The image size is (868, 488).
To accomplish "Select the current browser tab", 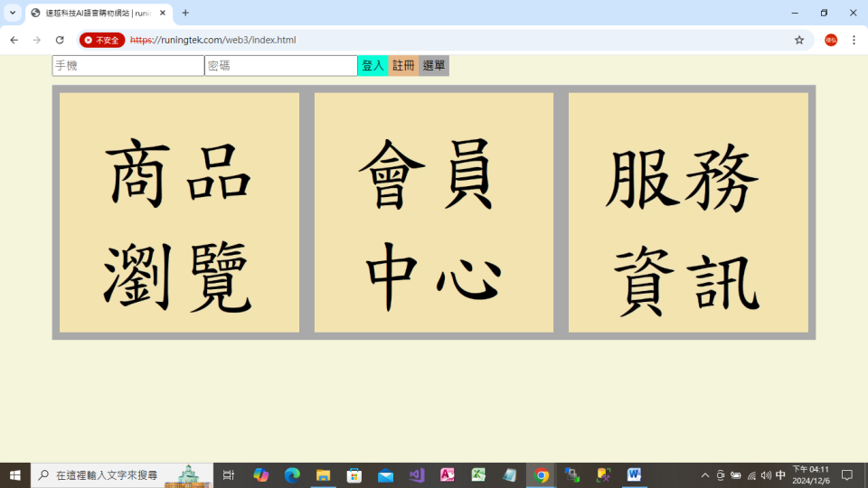I will (95, 13).
